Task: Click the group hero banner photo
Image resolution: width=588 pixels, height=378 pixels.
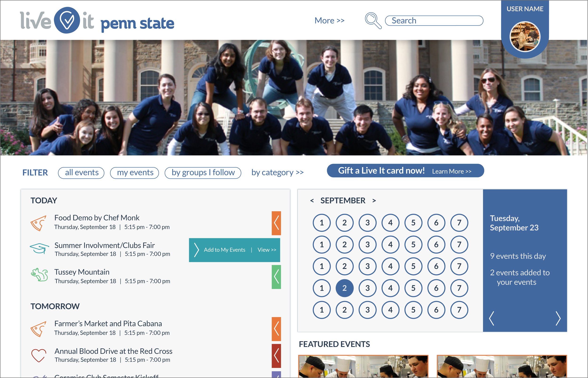Action: pyautogui.click(x=294, y=98)
